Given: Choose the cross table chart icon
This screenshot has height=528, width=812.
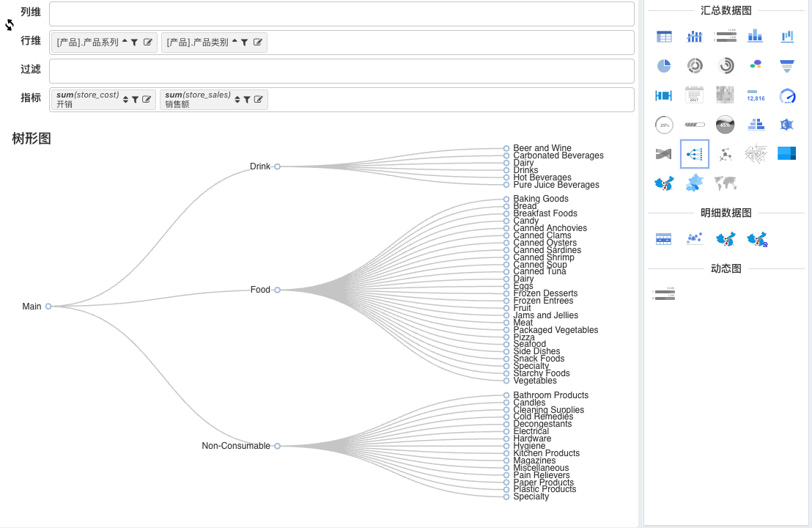Looking at the screenshot, I should click(664, 36).
